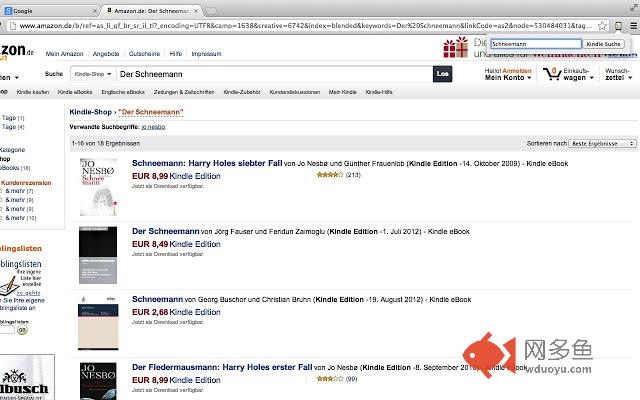The image size is (640, 400).
Task: Open Wunschzettel dropdown
Action: click(x=618, y=74)
